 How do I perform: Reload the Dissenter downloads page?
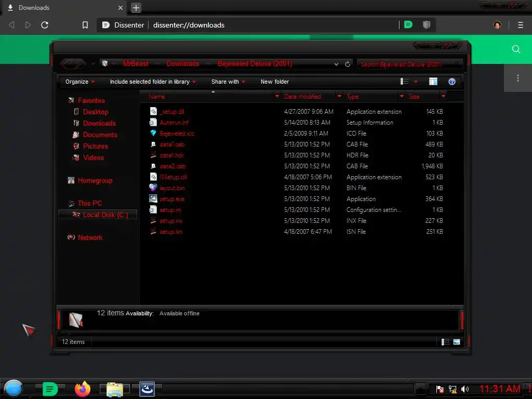45,25
